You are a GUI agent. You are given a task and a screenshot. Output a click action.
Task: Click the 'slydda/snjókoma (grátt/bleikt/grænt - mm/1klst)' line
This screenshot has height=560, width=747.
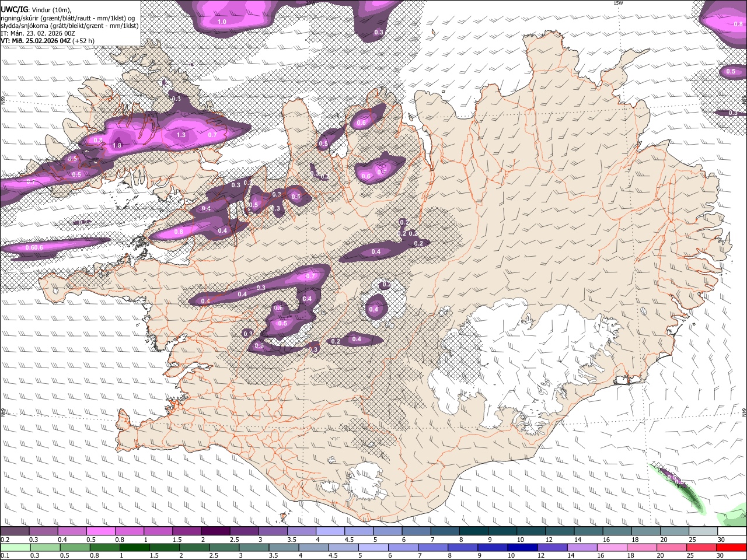[69, 26]
